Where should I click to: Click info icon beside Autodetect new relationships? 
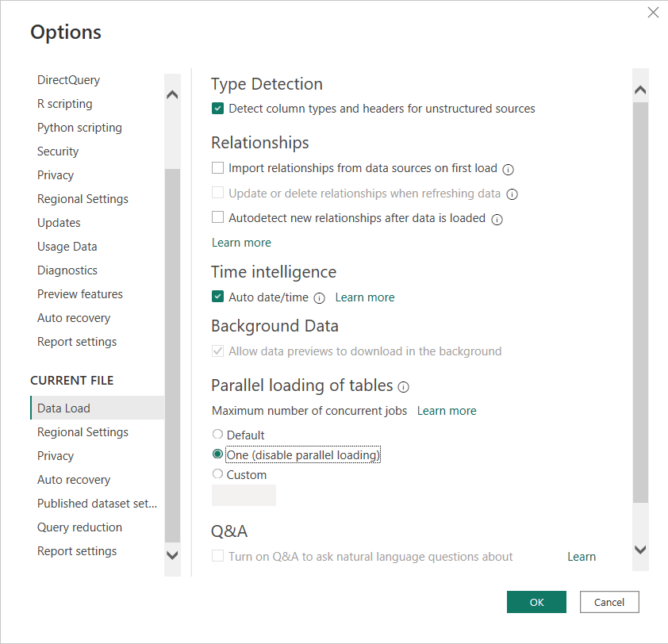coord(497,220)
